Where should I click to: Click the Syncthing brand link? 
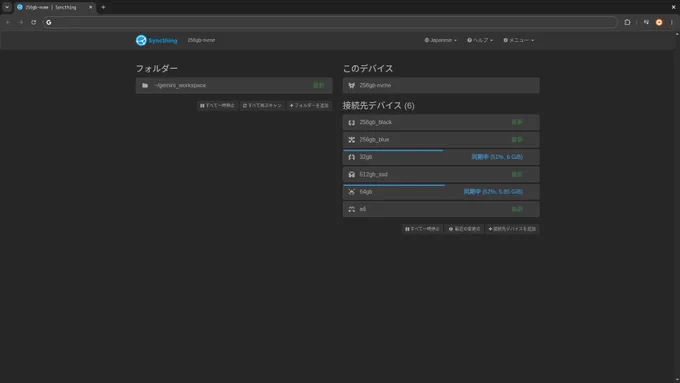pos(157,40)
